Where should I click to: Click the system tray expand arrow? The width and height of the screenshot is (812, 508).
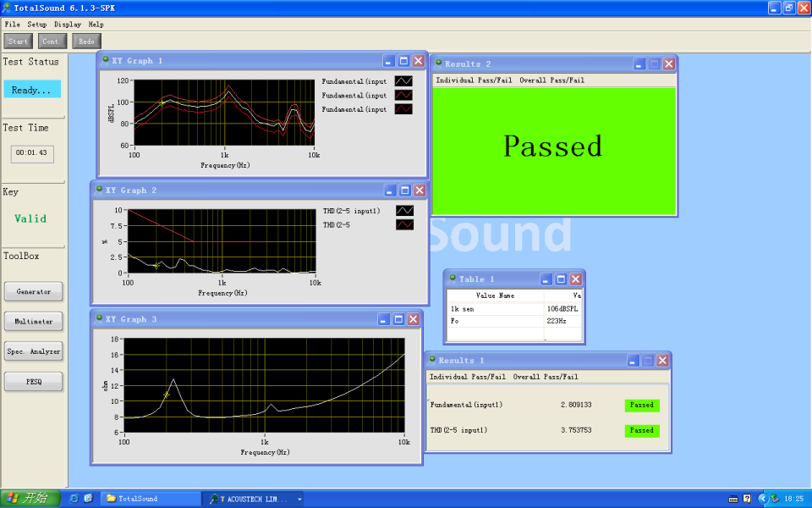pyautogui.click(x=762, y=499)
